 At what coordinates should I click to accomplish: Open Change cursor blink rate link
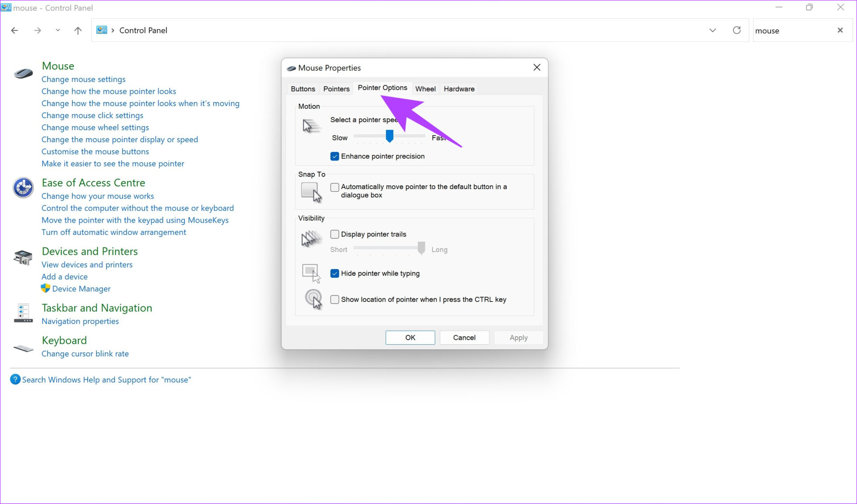85,354
